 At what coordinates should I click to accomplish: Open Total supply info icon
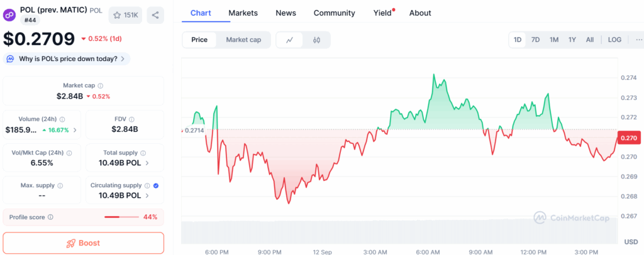pyautogui.click(x=143, y=153)
